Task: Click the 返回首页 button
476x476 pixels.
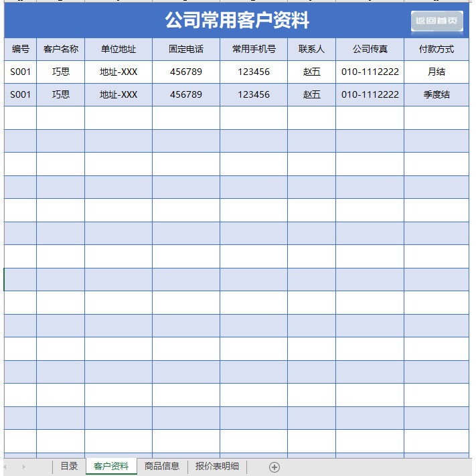Action: pos(437,21)
